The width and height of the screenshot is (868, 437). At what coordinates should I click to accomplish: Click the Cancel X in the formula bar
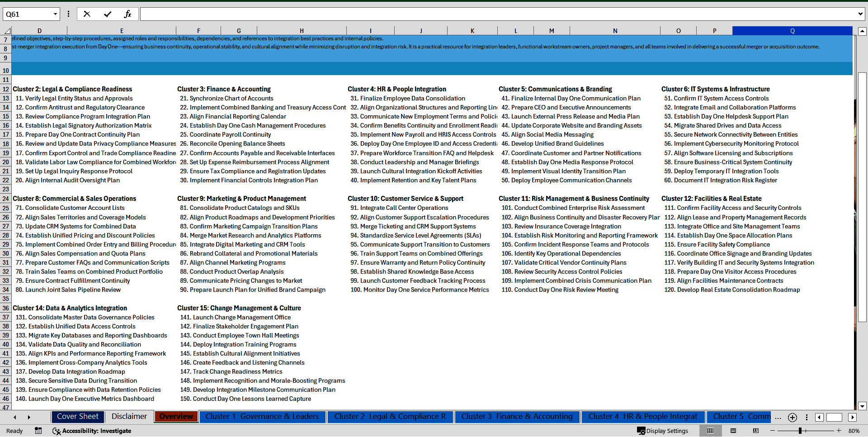[87, 14]
